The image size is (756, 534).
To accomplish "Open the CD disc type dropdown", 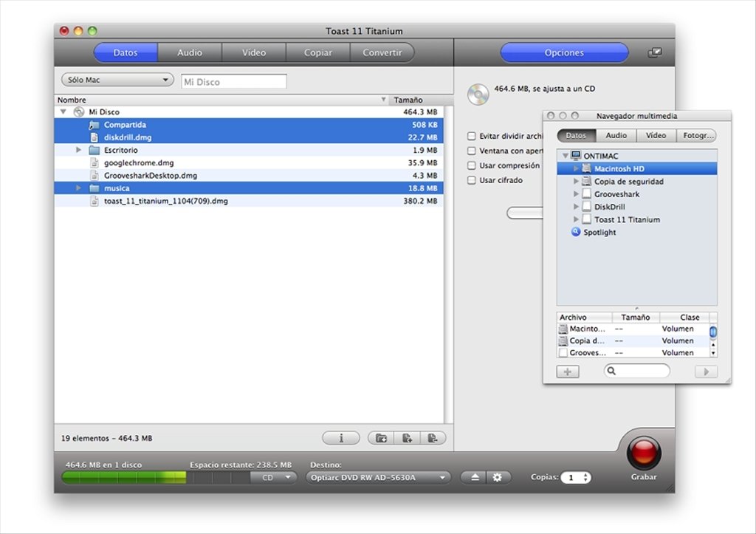I will pyautogui.click(x=272, y=478).
